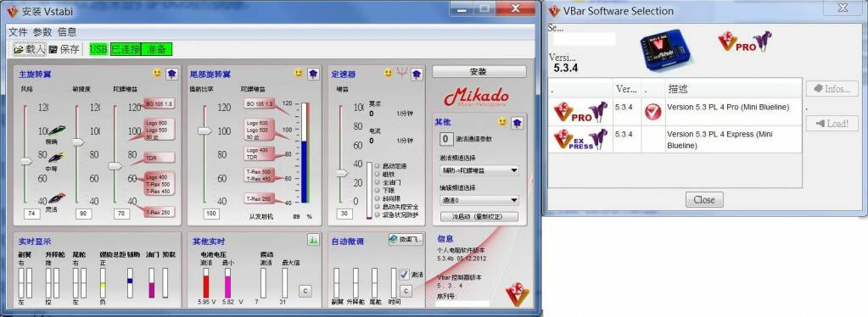Viewport: 868px width, 317px height.
Task: Click the 定速器 增益 slider handle
Action: click(341, 173)
